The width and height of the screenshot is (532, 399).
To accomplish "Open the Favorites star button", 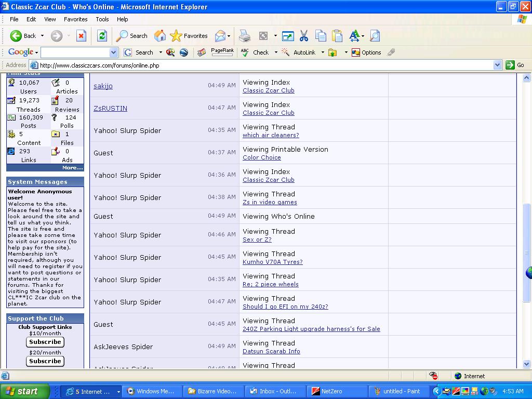I will (189, 36).
